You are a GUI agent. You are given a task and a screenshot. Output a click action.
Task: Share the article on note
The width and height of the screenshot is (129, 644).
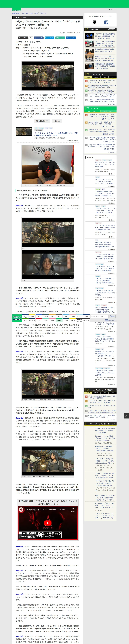click(x=60, y=38)
